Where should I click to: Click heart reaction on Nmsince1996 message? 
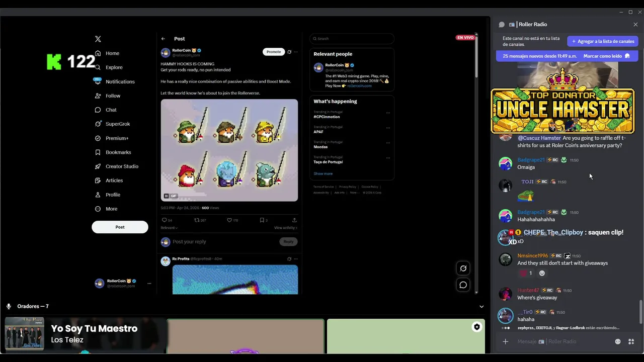(525, 273)
